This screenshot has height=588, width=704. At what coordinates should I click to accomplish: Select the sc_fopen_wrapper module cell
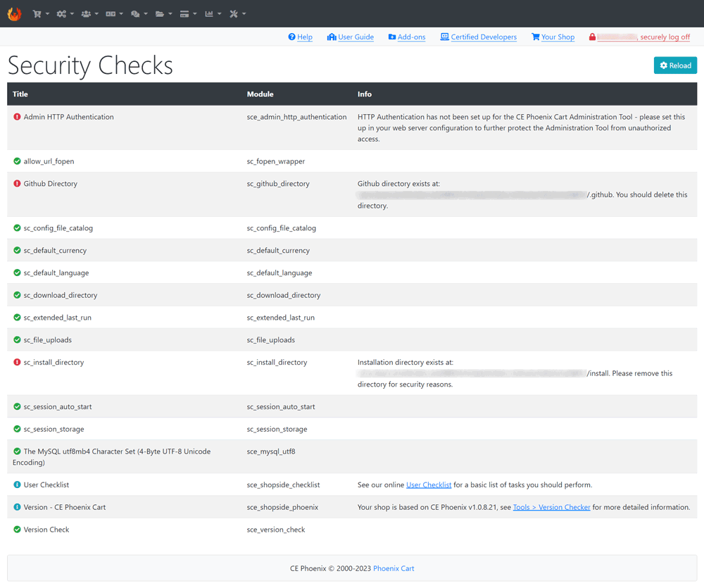pos(276,161)
